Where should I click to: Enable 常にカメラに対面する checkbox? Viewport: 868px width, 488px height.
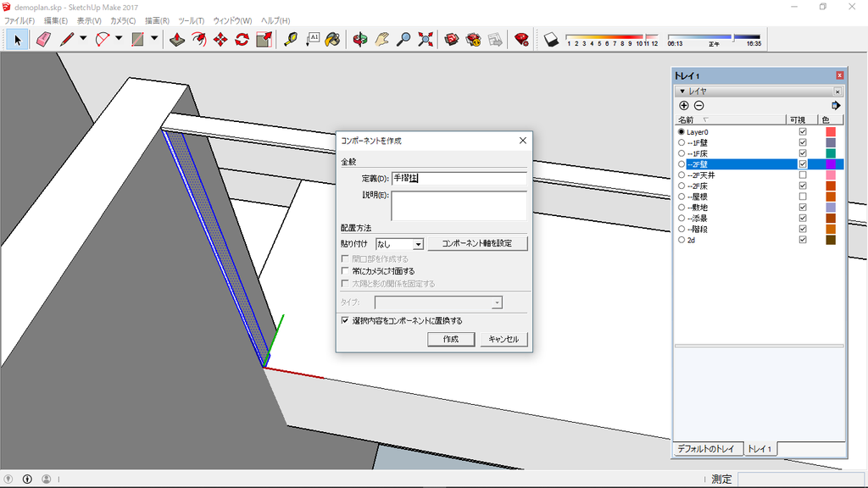[346, 271]
